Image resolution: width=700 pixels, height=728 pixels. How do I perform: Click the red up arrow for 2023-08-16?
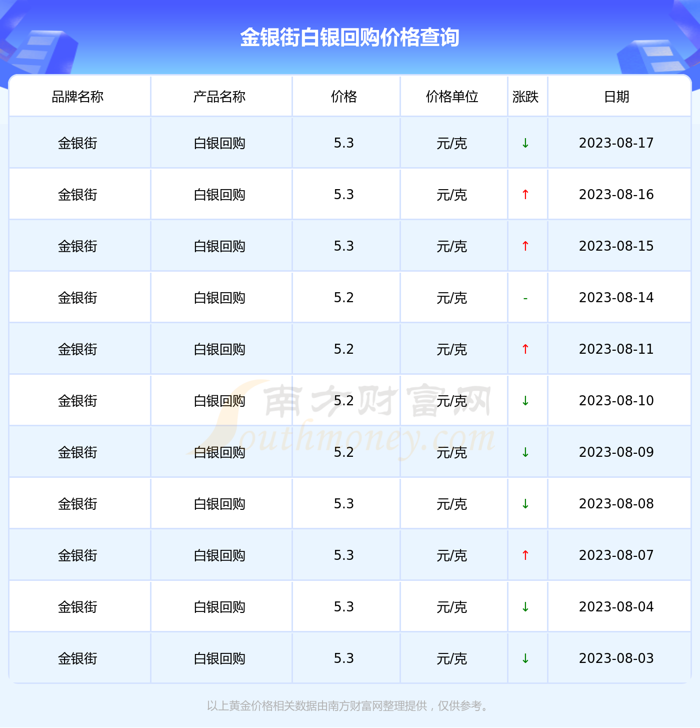[x=525, y=195]
